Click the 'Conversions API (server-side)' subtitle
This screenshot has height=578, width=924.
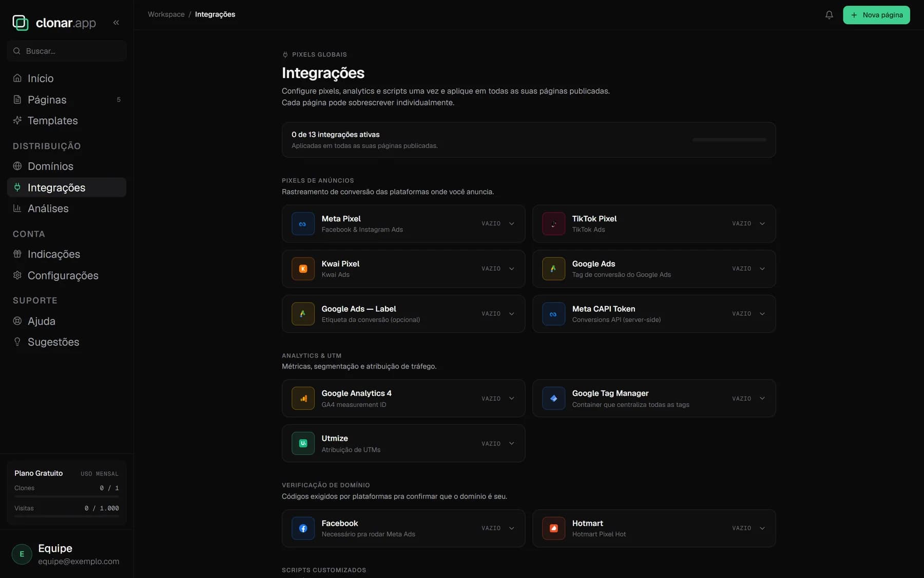point(617,320)
